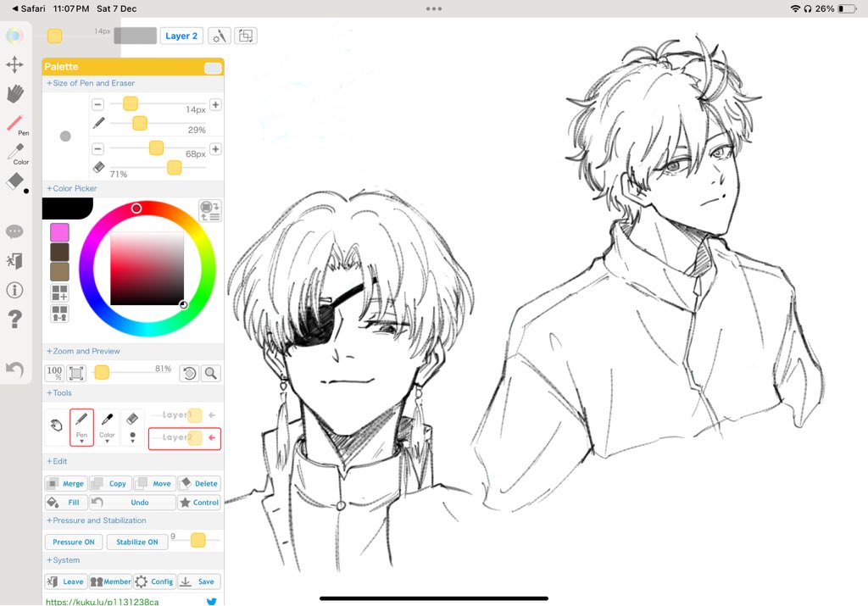Open the info circle icon in the sidebar
Screen dimensions: 868x606
[x=14, y=290]
